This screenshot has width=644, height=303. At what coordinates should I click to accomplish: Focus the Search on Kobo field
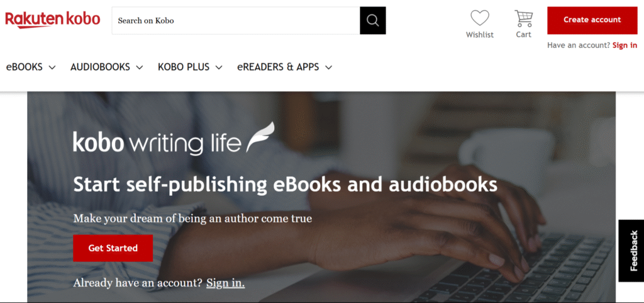click(236, 20)
